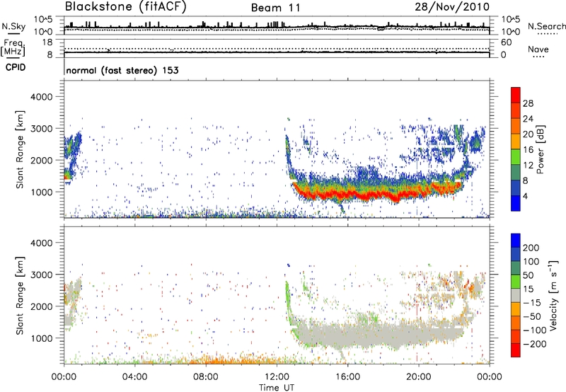
Task: Click the 12:00 time axis tick label
Action: click(x=277, y=376)
